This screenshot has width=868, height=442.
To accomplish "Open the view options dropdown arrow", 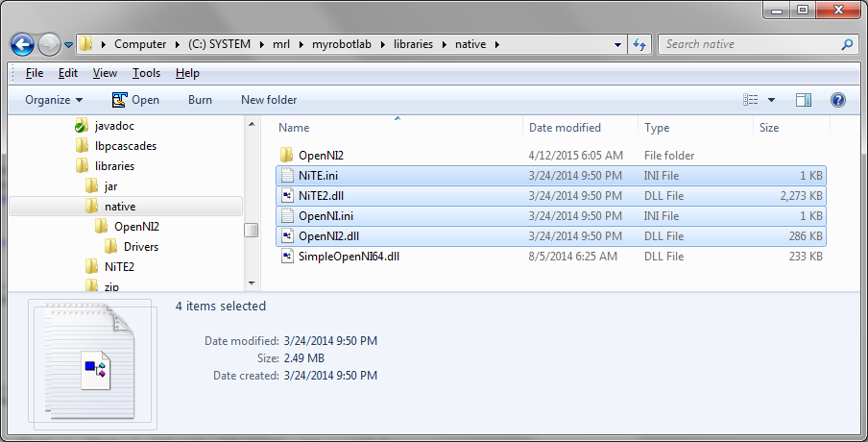I will 771,100.
